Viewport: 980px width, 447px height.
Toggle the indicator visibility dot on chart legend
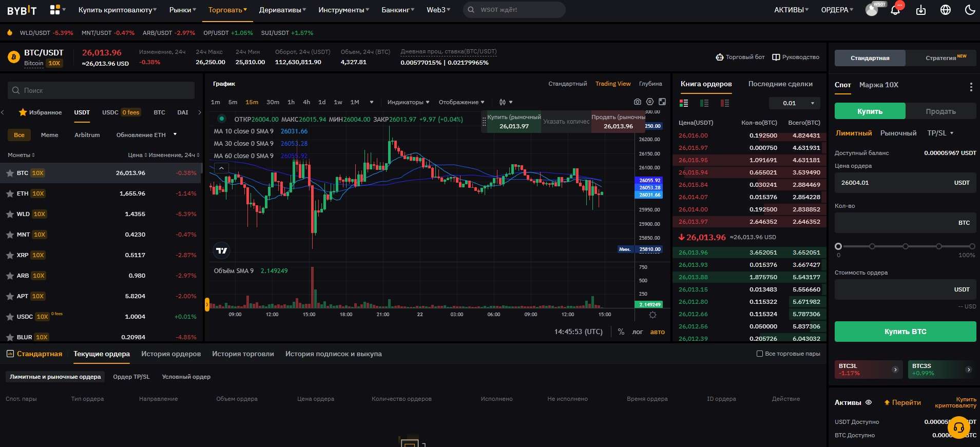pyautogui.click(x=221, y=119)
